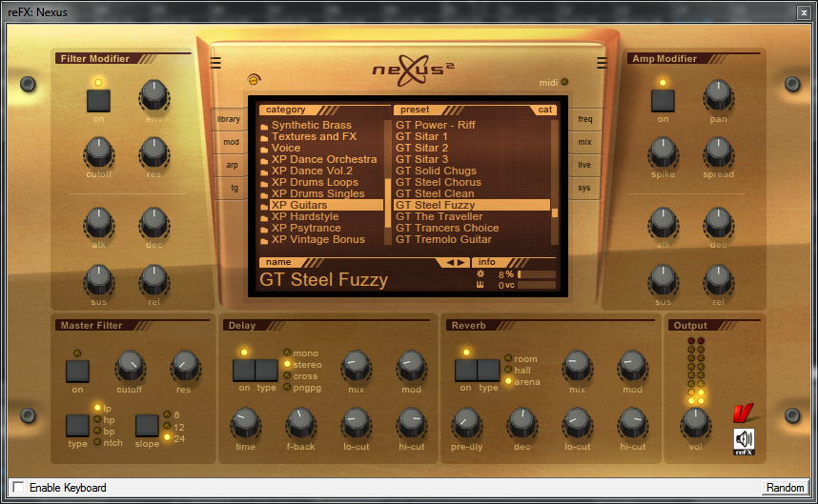Click the reFX speaker logo icon
The image size is (818, 504).
pyautogui.click(x=744, y=441)
